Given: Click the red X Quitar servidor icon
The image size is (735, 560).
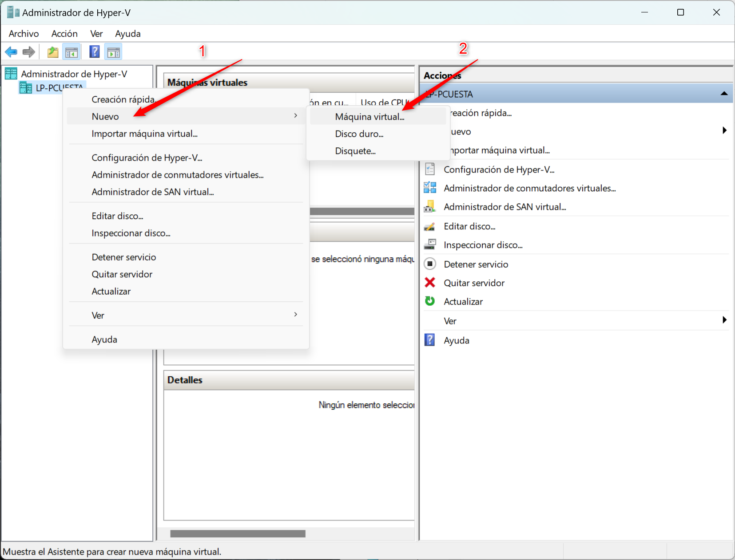Looking at the screenshot, I should tap(430, 283).
